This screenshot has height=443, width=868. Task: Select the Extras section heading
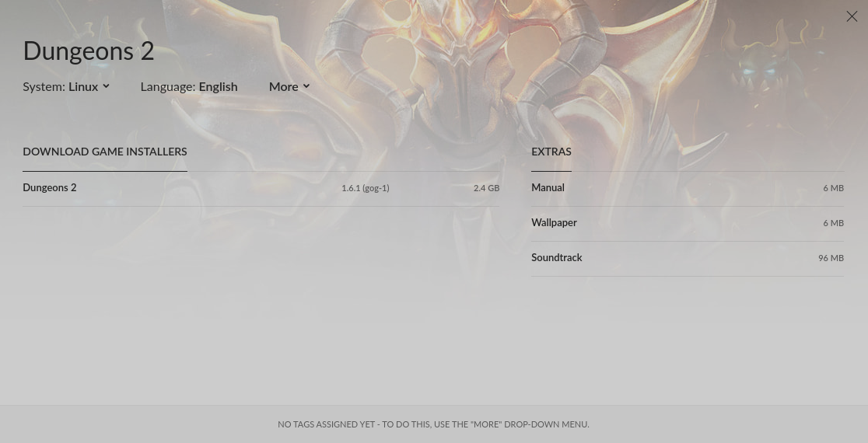tap(551, 152)
